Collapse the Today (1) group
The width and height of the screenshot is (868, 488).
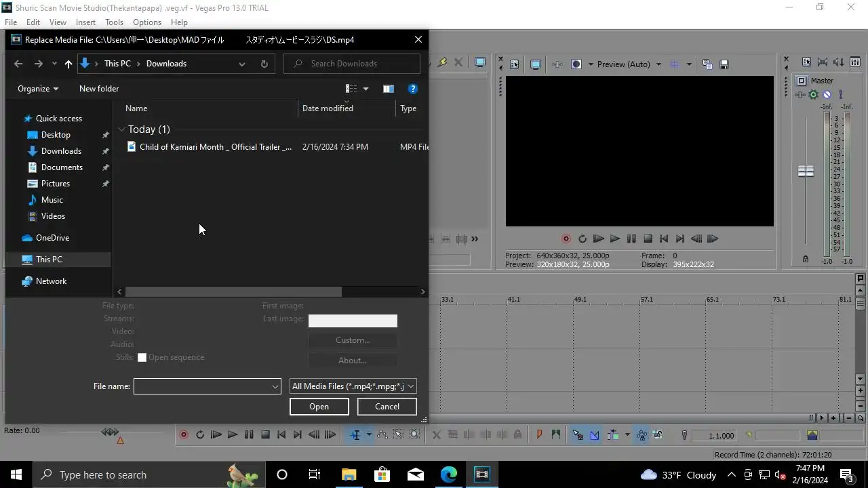(x=121, y=129)
